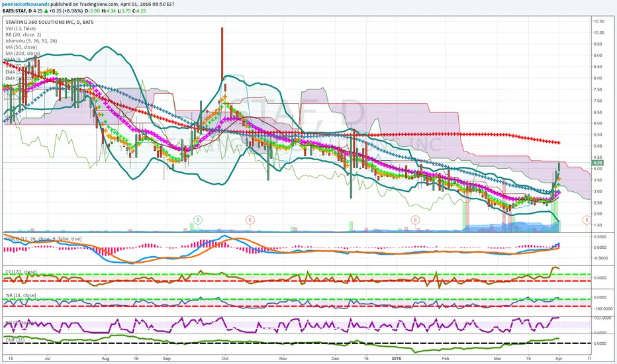The image size is (617, 364).
Task: Click the -100.0000 %R scale label
Action: [602, 309]
